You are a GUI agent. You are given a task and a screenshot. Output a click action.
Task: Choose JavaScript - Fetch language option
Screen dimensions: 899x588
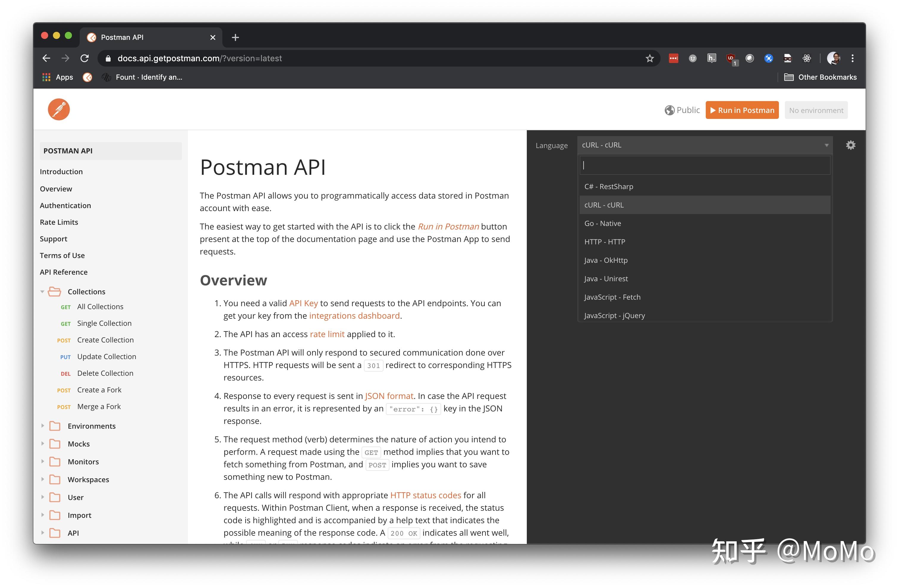[x=612, y=297]
